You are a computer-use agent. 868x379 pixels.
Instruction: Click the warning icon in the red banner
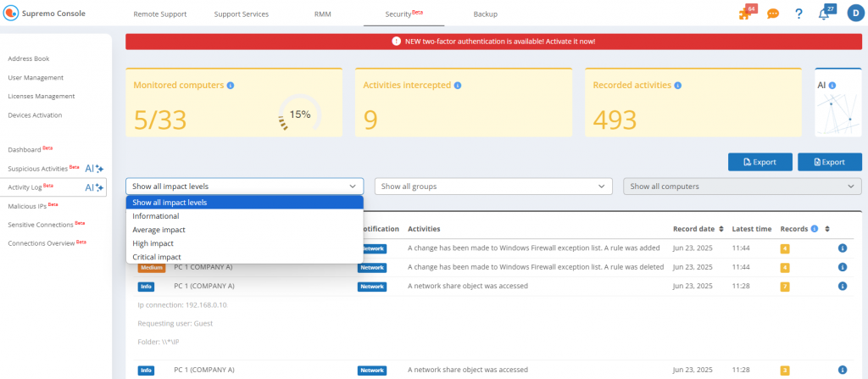[x=397, y=41]
